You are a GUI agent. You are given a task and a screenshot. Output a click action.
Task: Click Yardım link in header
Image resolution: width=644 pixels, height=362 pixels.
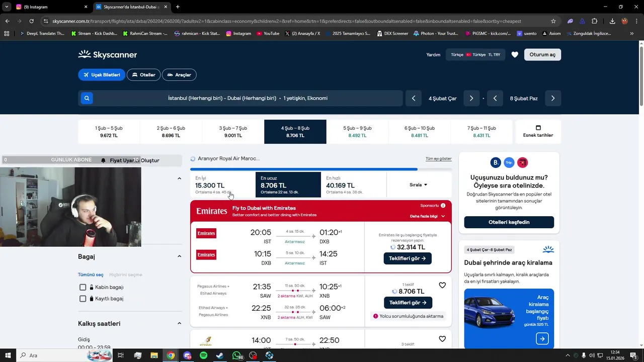tap(433, 54)
